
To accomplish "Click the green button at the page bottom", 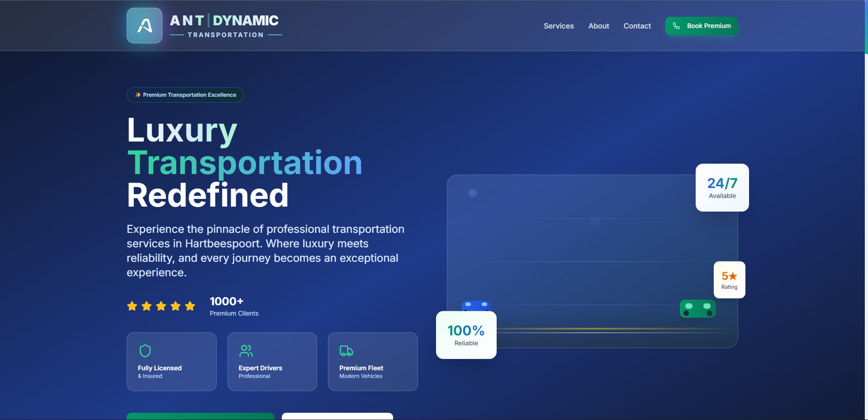I will (x=200, y=417).
